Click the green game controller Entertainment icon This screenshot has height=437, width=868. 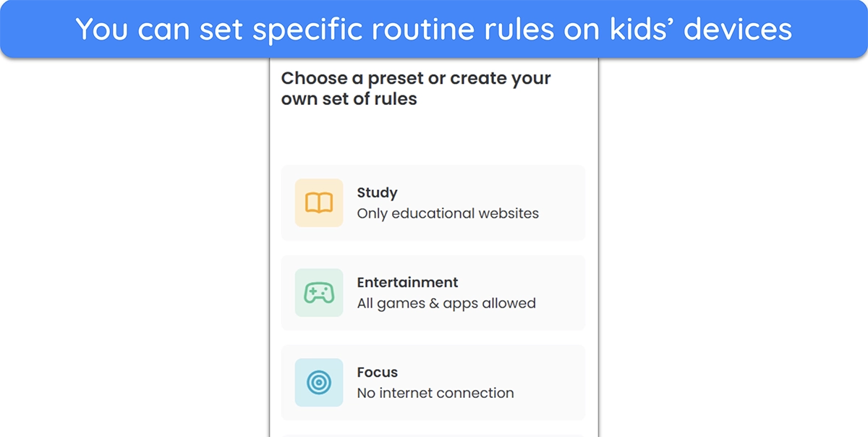tap(319, 293)
